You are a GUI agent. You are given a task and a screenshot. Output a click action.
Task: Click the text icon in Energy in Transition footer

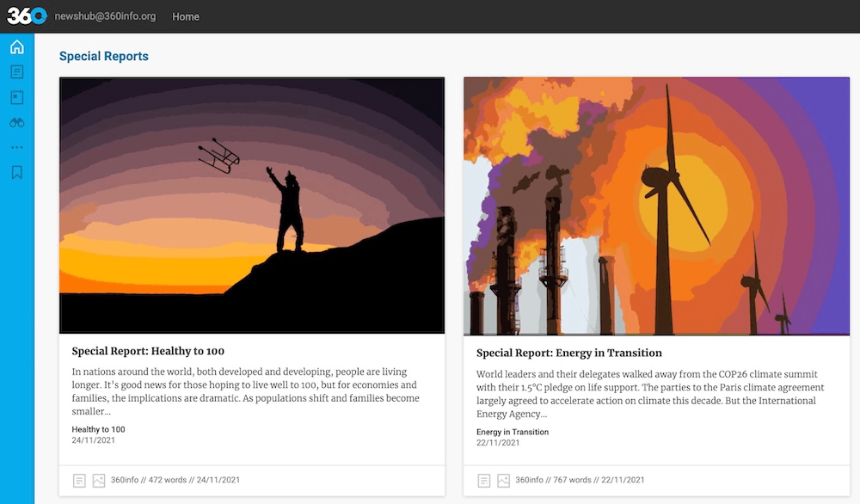coord(484,481)
